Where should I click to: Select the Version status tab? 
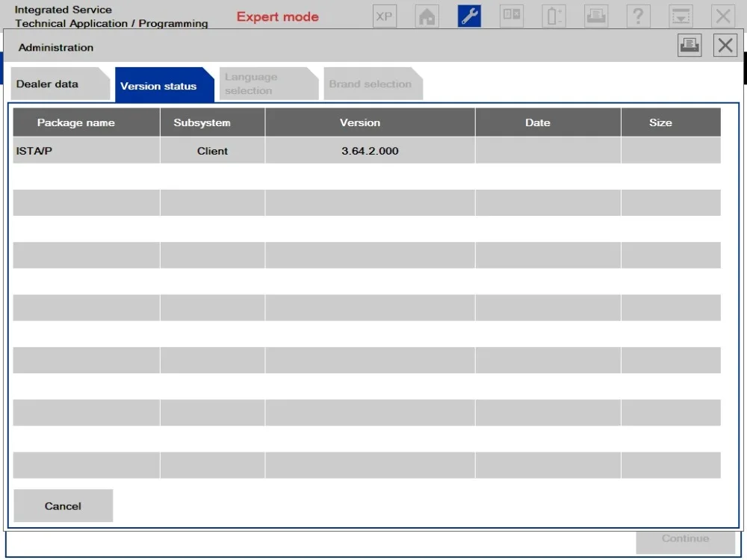tap(164, 85)
